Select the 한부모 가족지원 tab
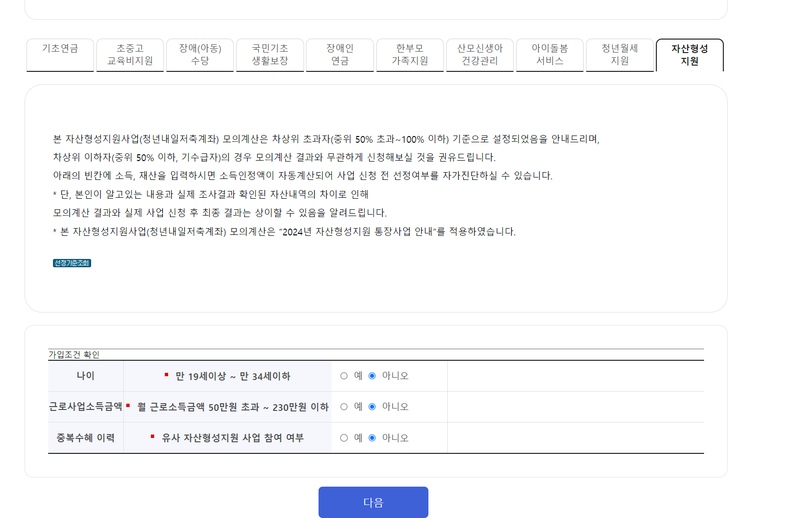Viewport: 812px width, 518px height. (x=410, y=54)
